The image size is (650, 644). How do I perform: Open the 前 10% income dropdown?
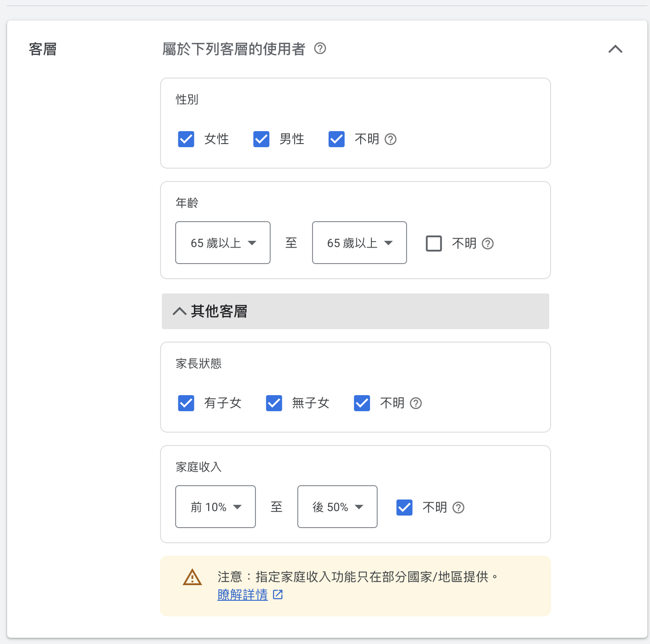[215, 507]
